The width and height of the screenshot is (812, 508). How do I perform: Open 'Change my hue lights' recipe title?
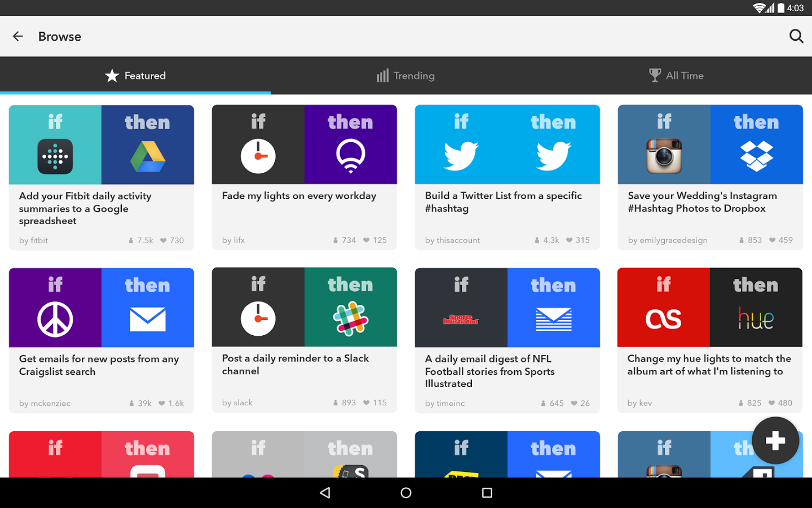(709, 365)
